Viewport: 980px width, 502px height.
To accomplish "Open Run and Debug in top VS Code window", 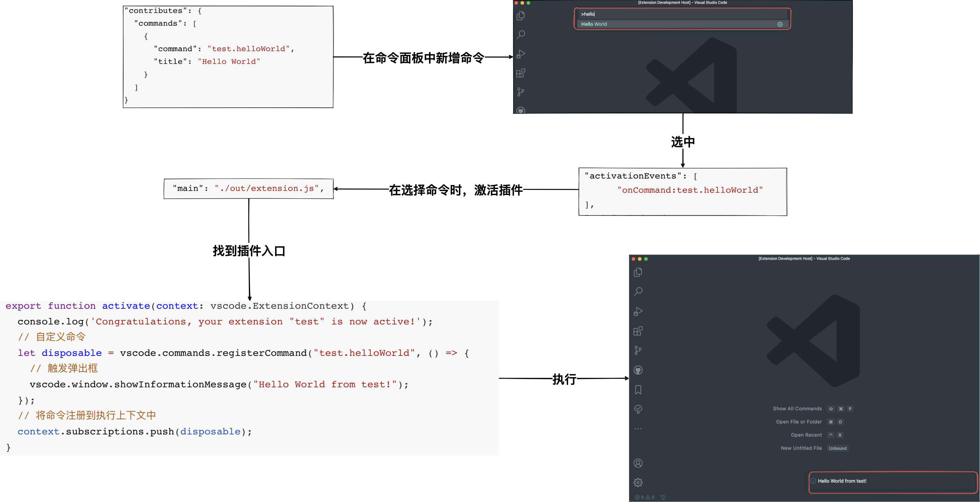I will (521, 54).
